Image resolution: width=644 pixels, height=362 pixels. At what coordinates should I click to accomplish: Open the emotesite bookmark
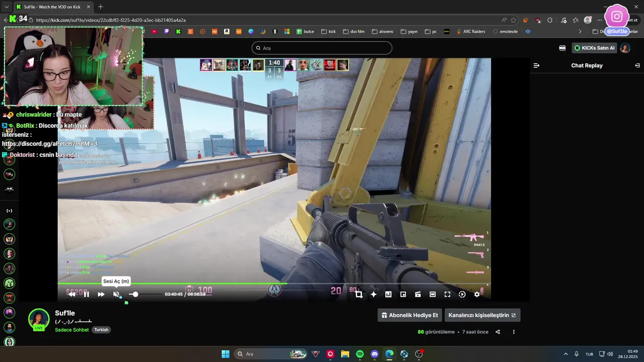tap(505, 31)
